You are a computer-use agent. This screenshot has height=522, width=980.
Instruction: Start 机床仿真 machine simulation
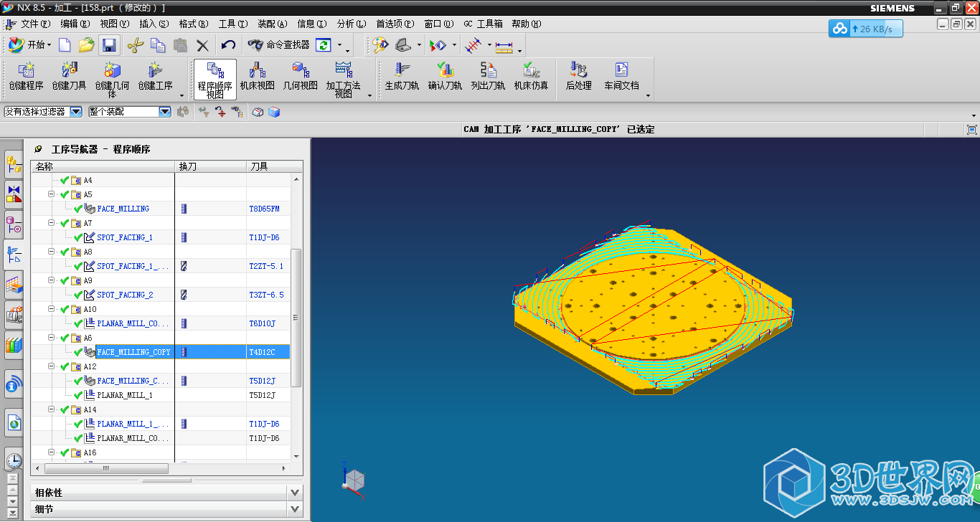click(x=531, y=76)
